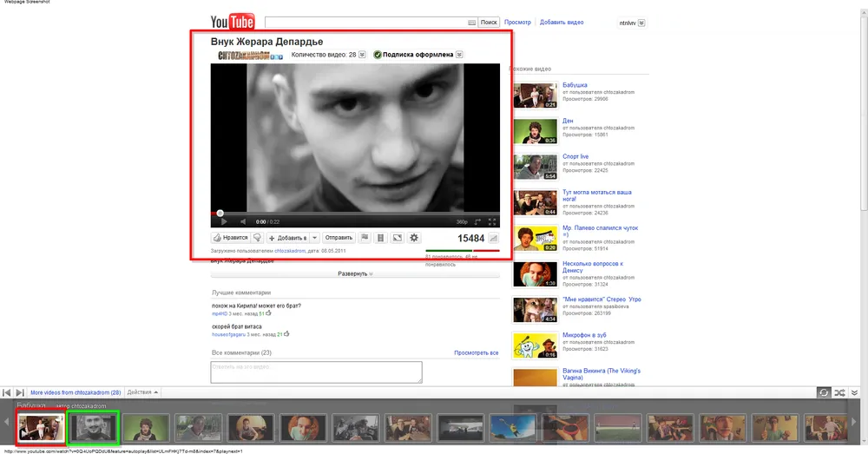This screenshot has height=454, width=868.
Task: Click the Отправить share button
Action: pos(339,238)
